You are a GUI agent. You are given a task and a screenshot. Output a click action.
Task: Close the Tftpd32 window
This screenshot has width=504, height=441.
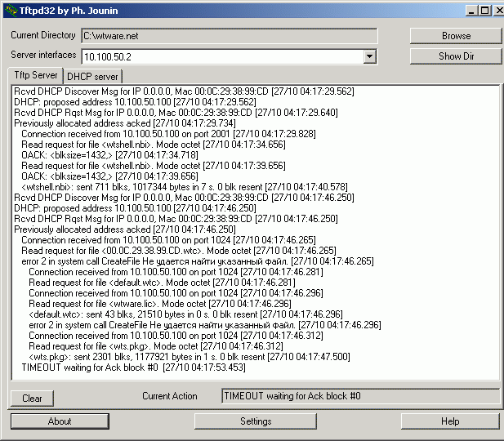pyautogui.click(x=497, y=11)
